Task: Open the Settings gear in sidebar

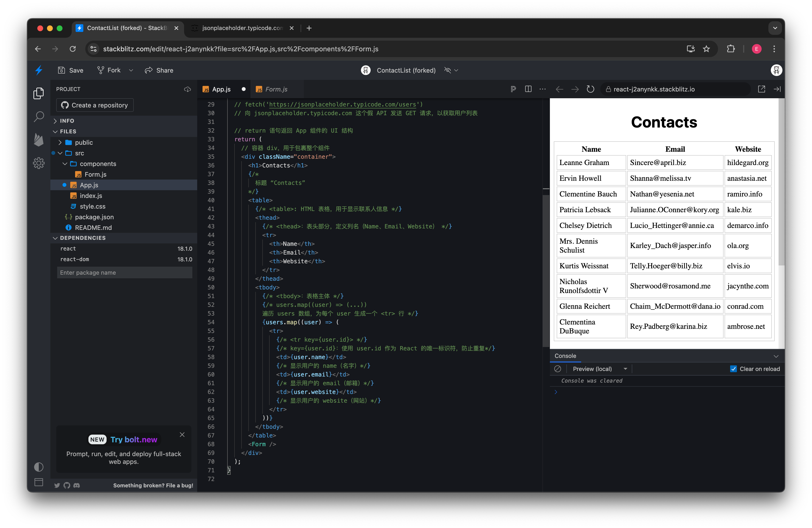Action: coord(39,163)
